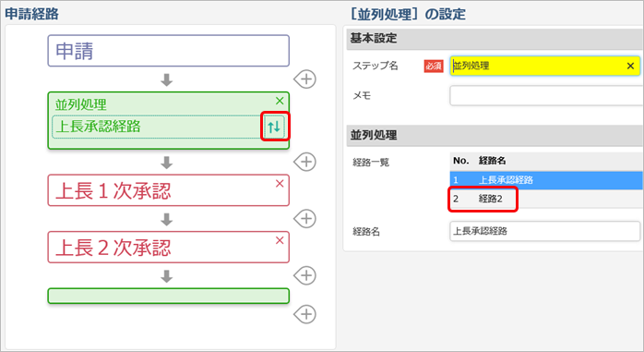Click the add-step plus icon below 申請
The height and width of the screenshot is (352, 644).
(x=305, y=79)
